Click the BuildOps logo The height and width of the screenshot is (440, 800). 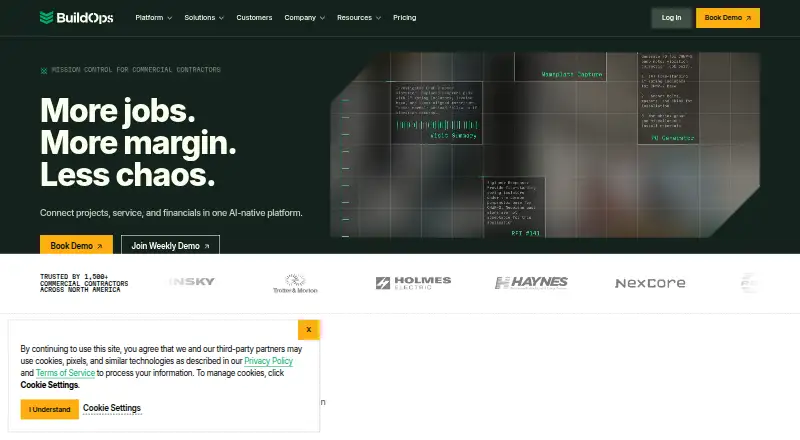pos(77,18)
